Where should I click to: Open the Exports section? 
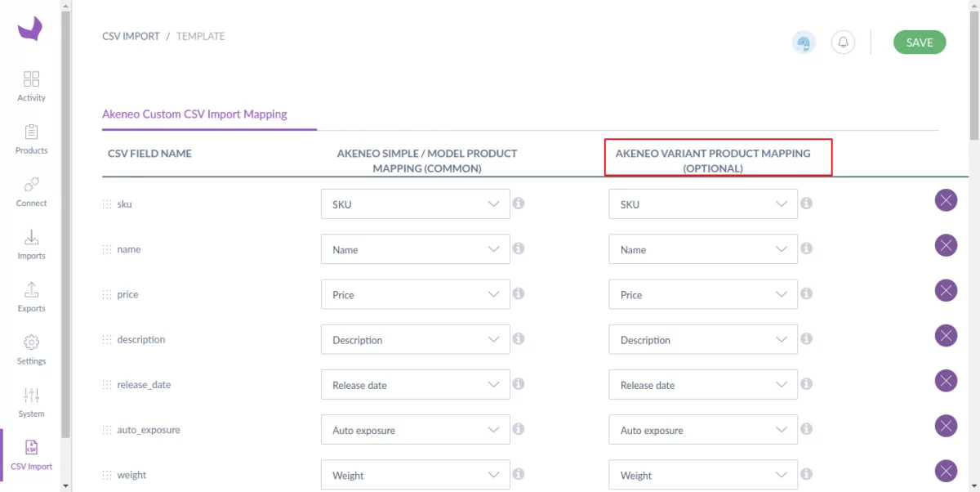click(x=31, y=297)
